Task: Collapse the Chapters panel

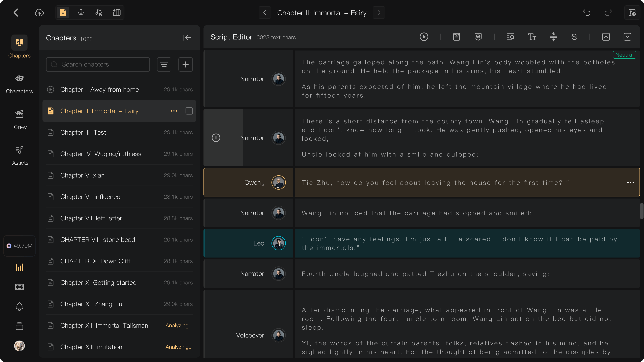Action: (x=187, y=38)
